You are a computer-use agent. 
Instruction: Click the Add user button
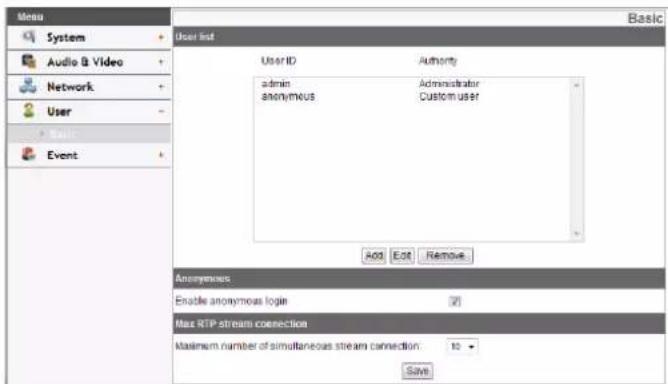pyautogui.click(x=374, y=256)
